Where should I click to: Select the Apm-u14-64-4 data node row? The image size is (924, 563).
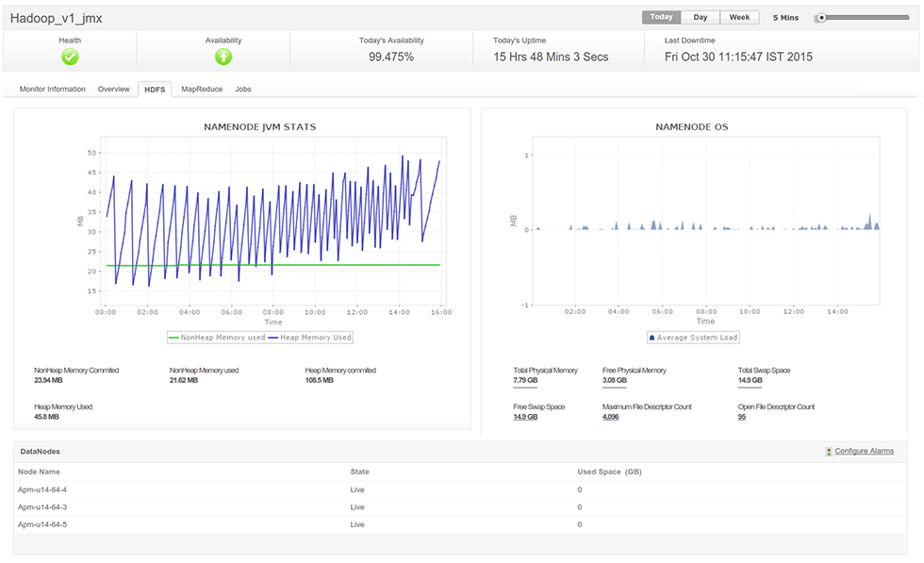[42, 489]
